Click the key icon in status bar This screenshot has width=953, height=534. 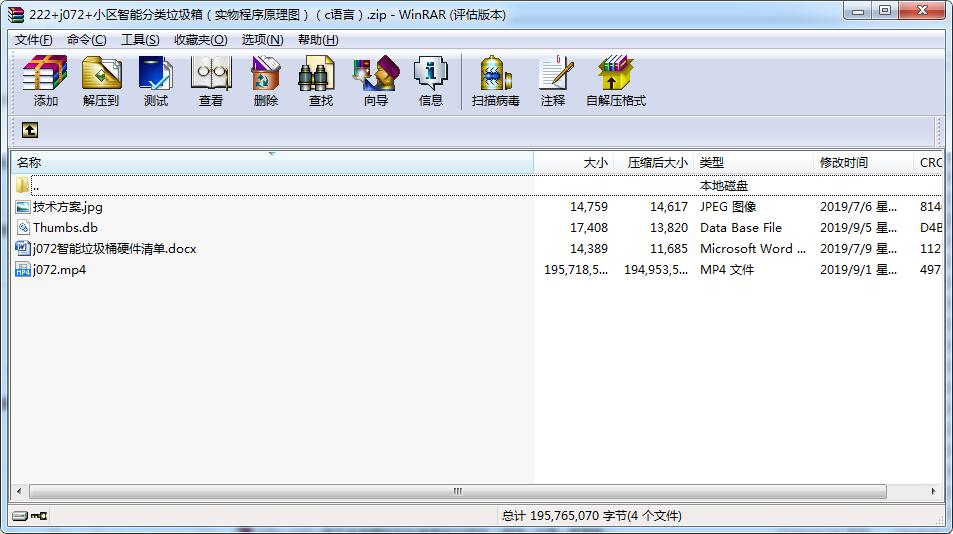coord(40,516)
